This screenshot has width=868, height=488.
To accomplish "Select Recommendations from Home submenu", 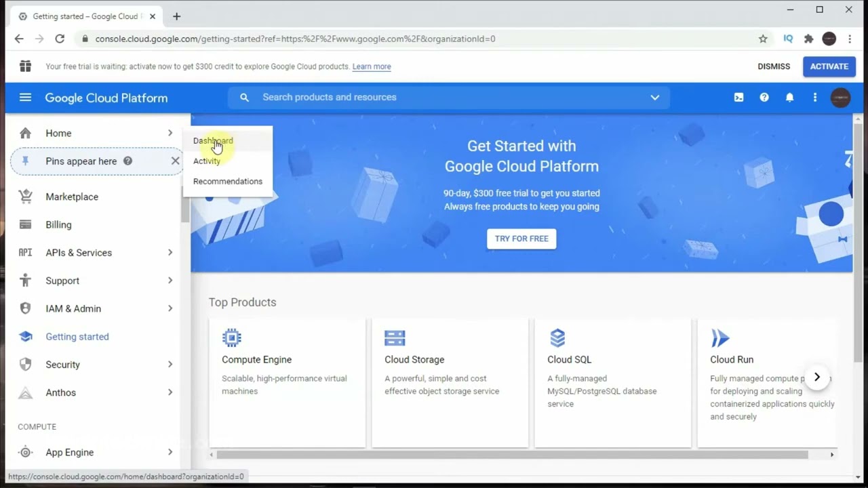I will pyautogui.click(x=228, y=182).
